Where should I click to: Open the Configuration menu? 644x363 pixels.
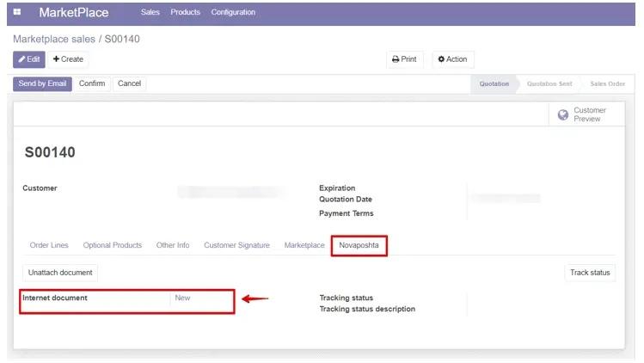(x=233, y=12)
